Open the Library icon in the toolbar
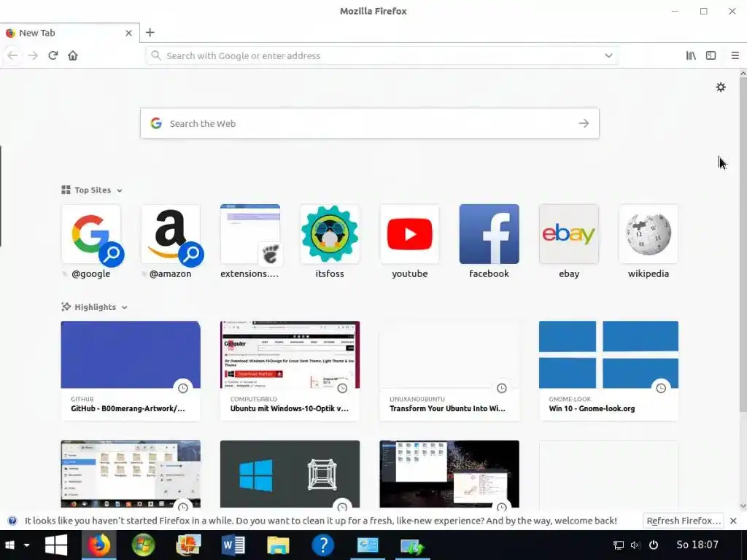The height and width of the screenshot is (560, 747). pyautogui.click(x=691, y=55)
